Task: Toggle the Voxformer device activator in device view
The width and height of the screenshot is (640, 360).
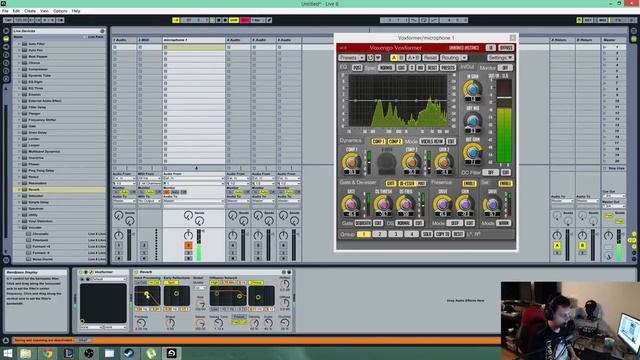Action: (81, 272)
